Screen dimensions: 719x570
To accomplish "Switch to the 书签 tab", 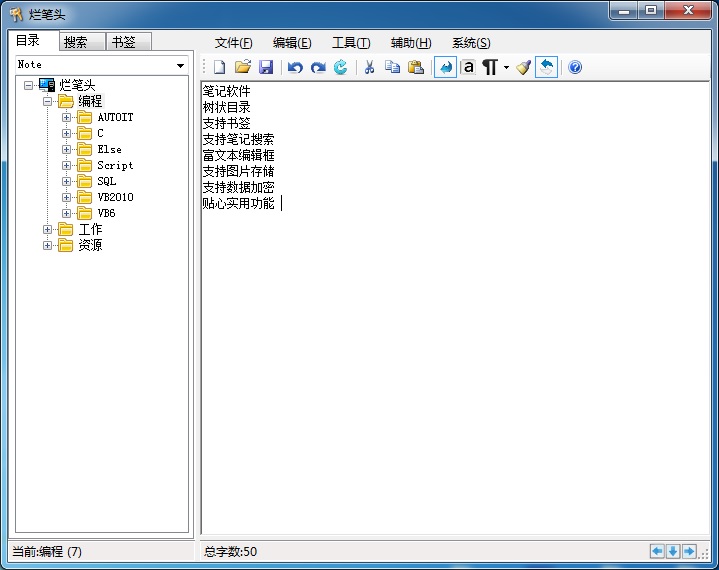I will (128, 42).
